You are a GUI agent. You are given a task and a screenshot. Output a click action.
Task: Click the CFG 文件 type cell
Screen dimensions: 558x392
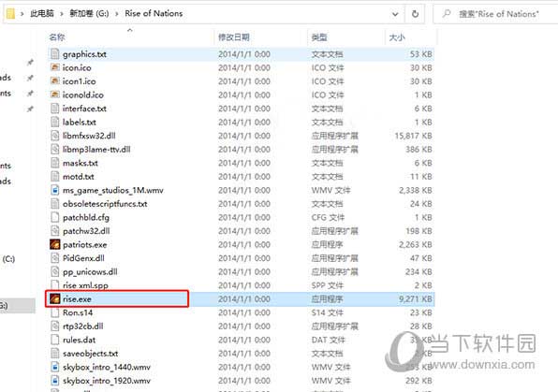coord(328,217)
